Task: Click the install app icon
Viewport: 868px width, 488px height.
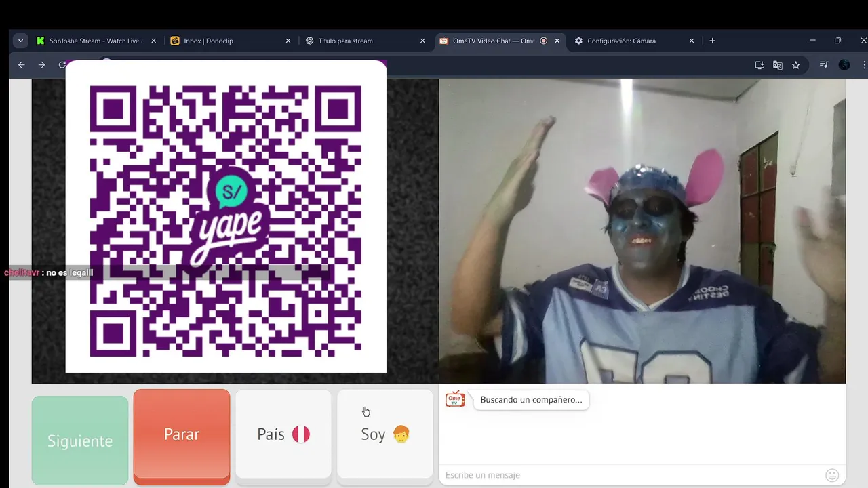Action: pos(759,65)
